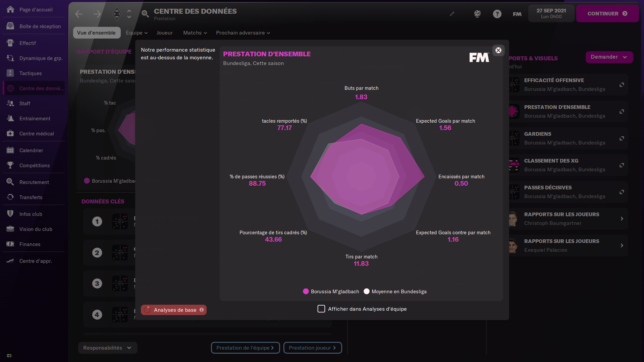Open Finances money icon
Image resolution: width=644 pixels, height=362 pixels.
(x=10, y=244)
